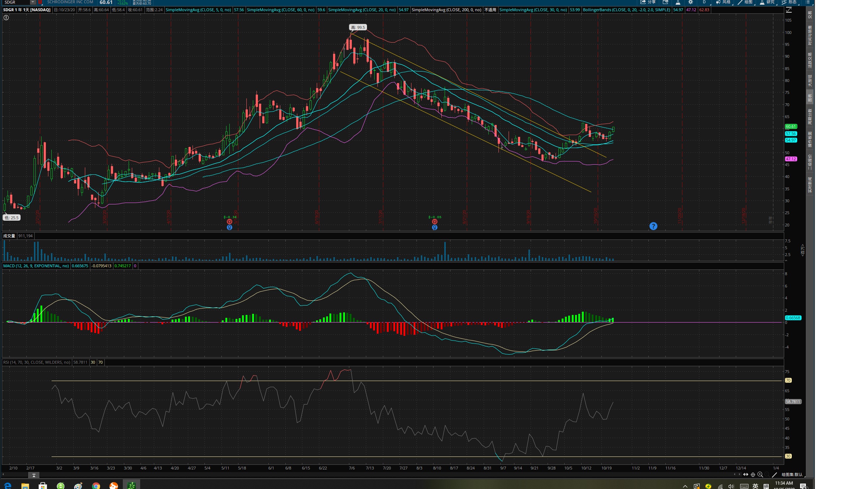Screen dimensions: 868x489
Task: Open chart settings gear icon
Action: click(690, 2)
